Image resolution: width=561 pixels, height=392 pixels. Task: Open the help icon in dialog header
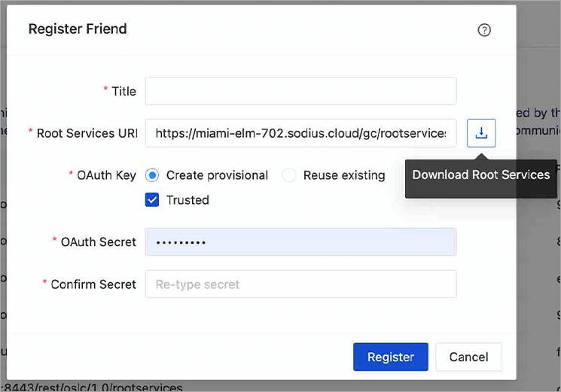pyautogui.click(x=484, y=30)
